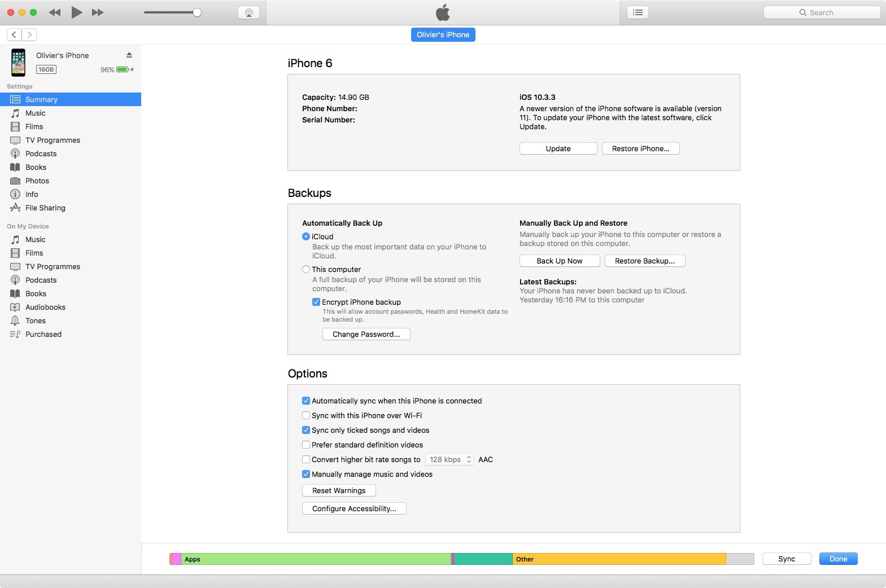
Task: Open the 128 kbps bit rate dropdown
Action: pos(449,459)
